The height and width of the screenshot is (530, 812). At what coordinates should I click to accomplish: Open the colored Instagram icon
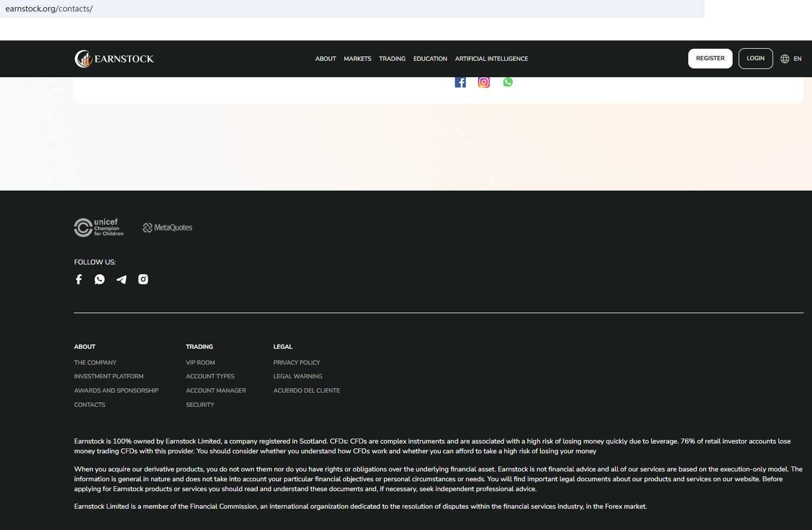tap(484, 82)
